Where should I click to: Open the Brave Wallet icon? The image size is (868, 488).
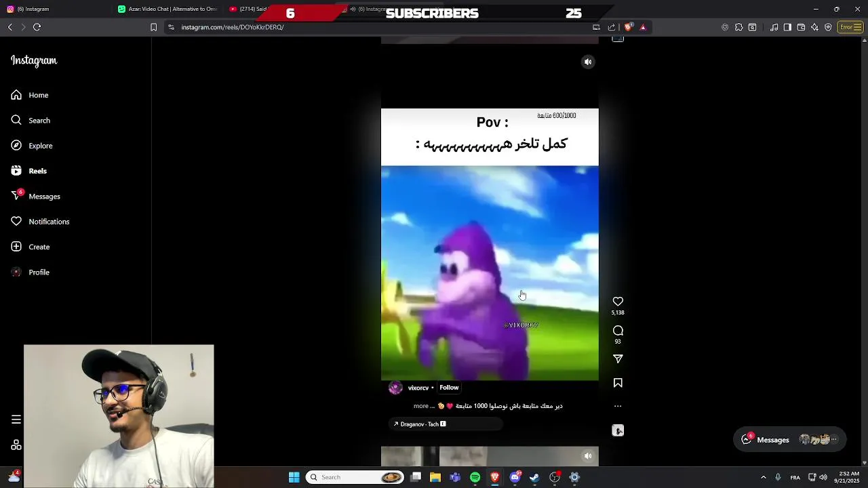(801, 27)
